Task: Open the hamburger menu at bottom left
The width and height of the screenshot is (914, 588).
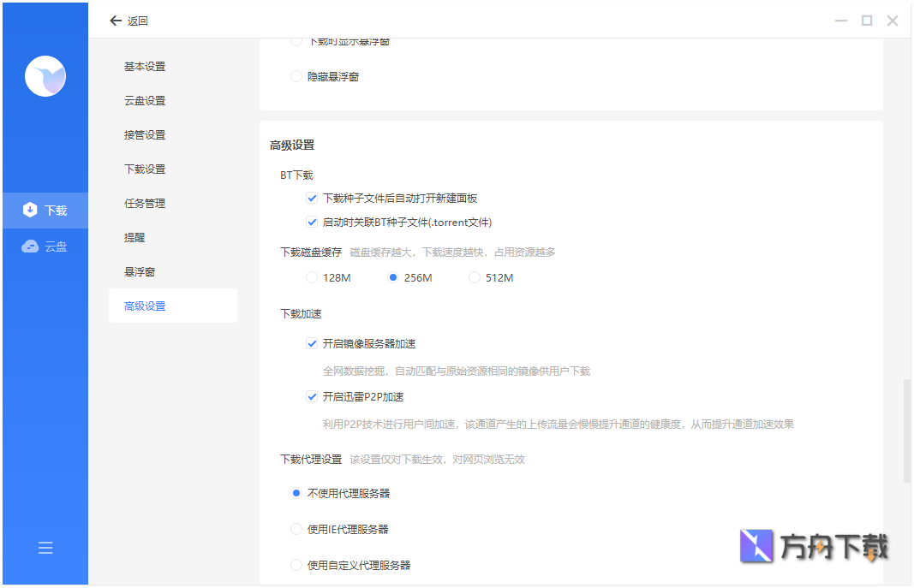Action: tap(45, 547)
